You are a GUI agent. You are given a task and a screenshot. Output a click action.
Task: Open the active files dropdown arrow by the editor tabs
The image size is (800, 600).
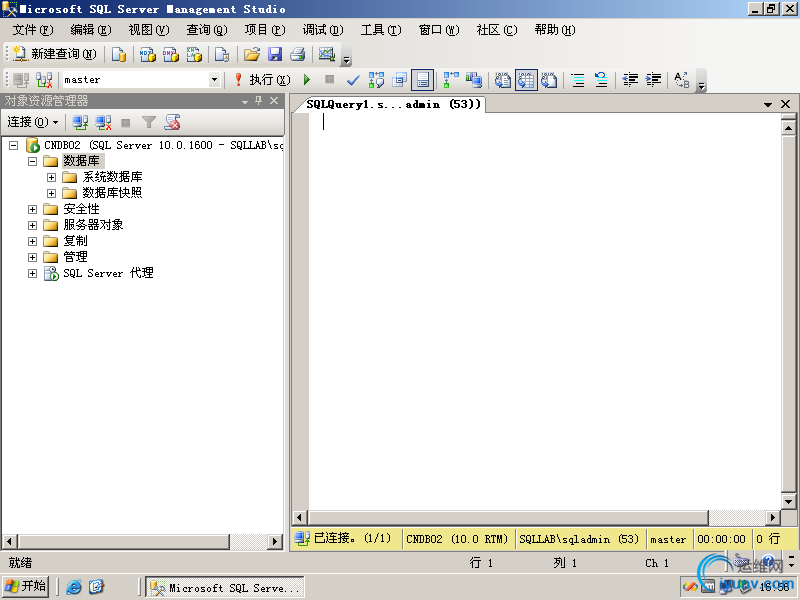pyautogui.click(x=767, y=105)
